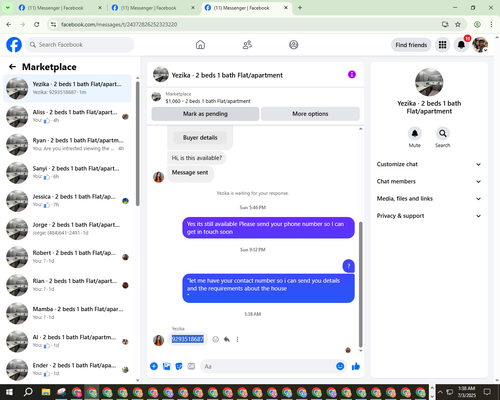Click Find friends button
Viewport: 500px width, 400px height.
411,45
